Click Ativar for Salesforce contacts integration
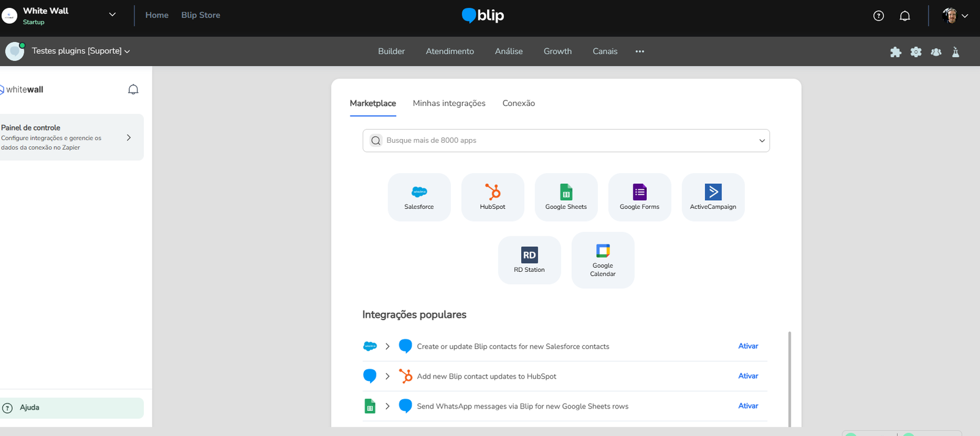980x436 pixels. pyautogui.click(x=748, y=346)
